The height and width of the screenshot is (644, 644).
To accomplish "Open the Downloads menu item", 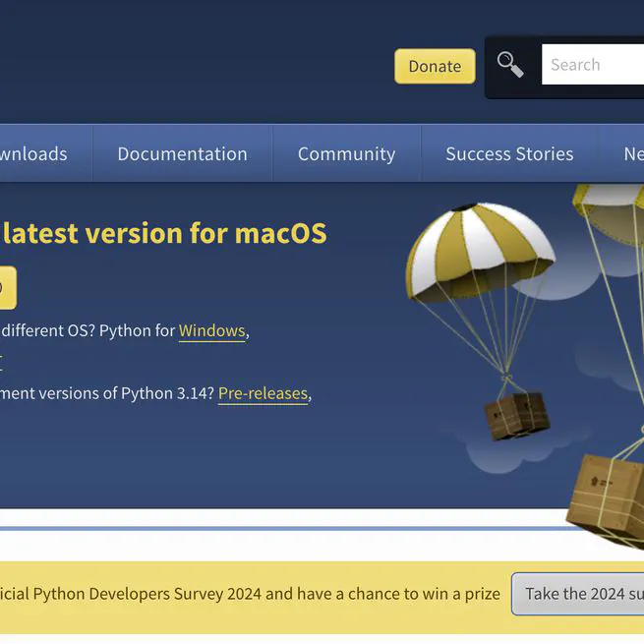I will click(46, 153).
